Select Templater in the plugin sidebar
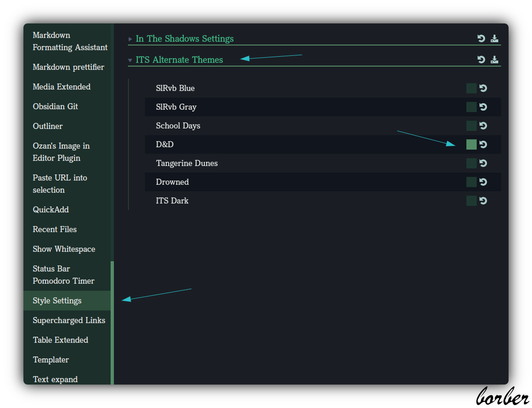This screenshot has height=408, width=532. click(51, 360)
